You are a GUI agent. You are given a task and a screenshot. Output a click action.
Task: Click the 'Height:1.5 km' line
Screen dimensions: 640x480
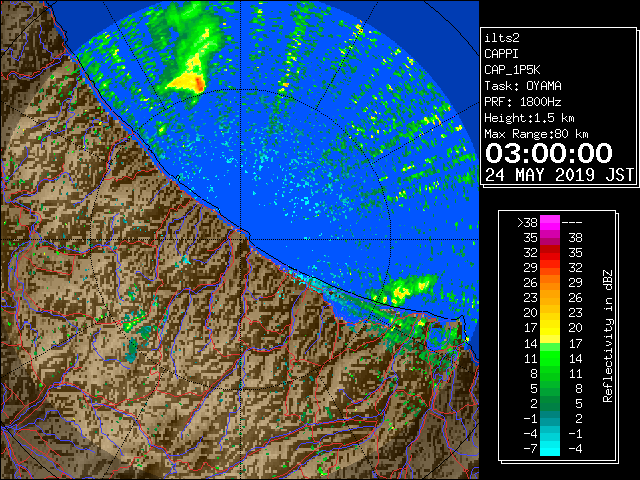tap(529, 118)
